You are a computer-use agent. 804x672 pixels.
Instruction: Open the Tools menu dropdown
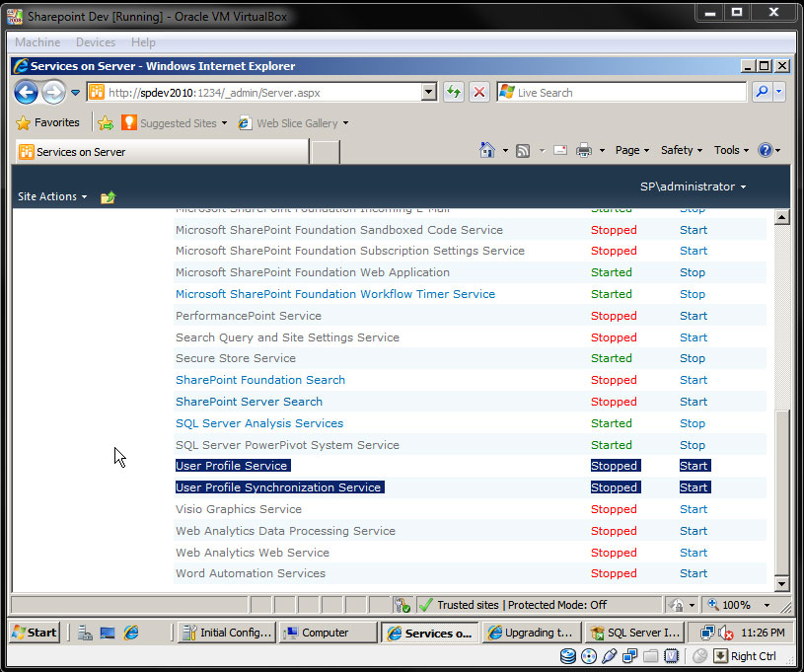[731, 150]
